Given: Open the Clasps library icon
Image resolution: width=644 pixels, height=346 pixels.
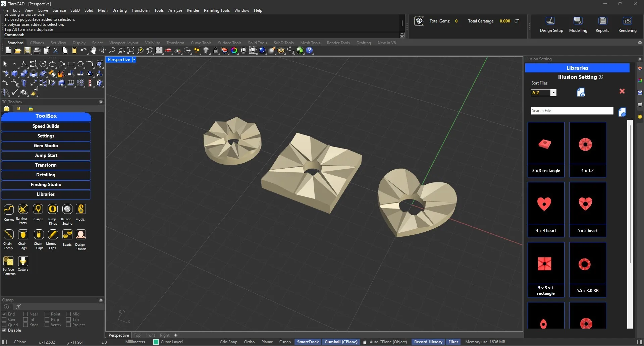Looking at the screenshot, I should [x=38, y=210].
